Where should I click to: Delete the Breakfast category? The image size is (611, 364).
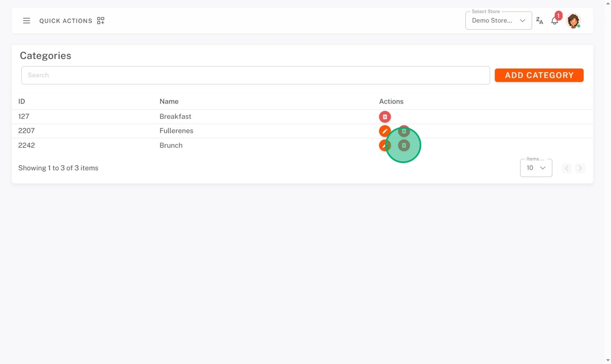385,117
